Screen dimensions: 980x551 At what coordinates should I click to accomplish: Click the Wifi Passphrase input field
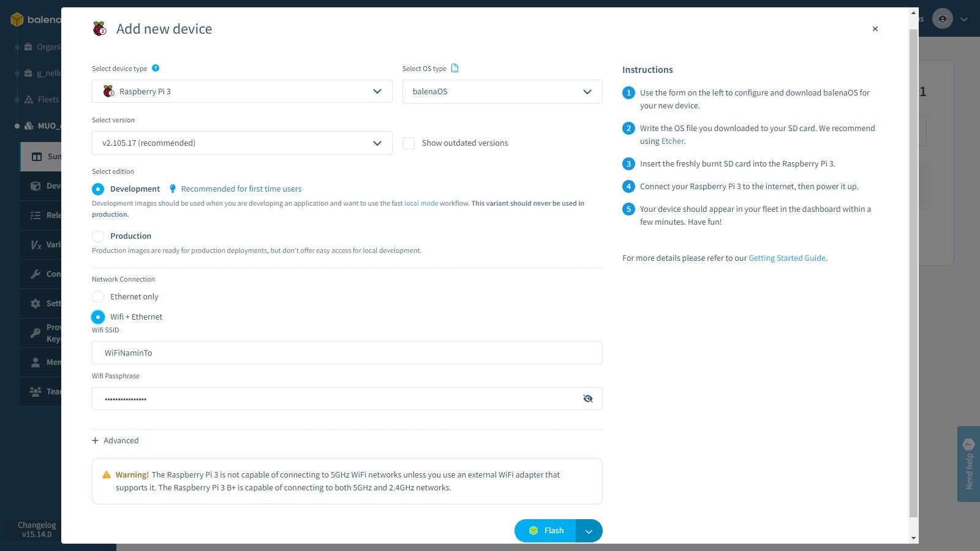tap(347, 399)
